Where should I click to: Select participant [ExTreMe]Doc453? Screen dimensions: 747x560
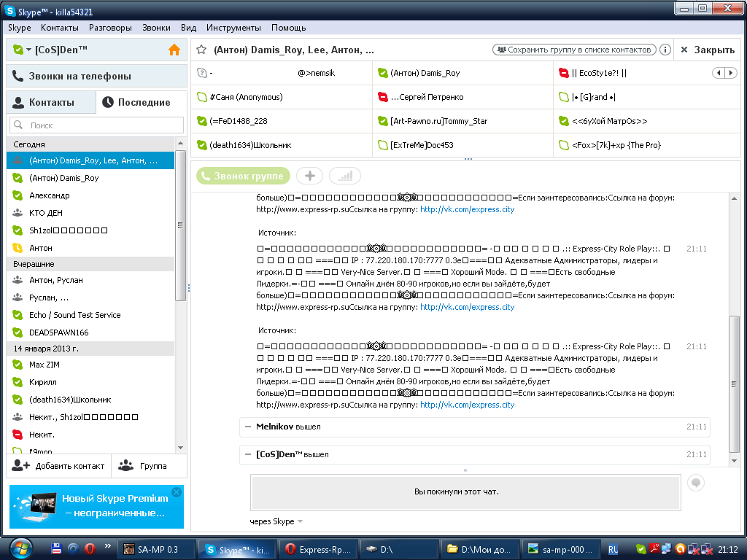tap(422, 145)
